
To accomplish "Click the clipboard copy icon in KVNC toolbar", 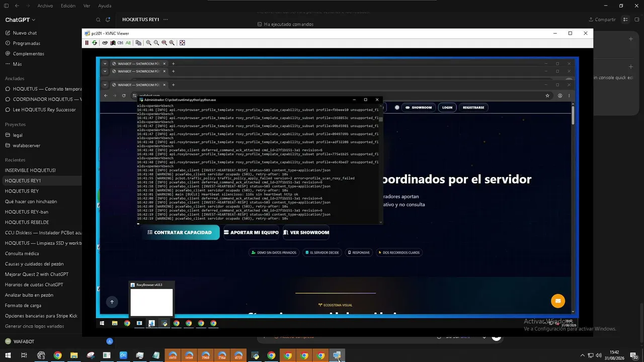I will click(138, 43).
